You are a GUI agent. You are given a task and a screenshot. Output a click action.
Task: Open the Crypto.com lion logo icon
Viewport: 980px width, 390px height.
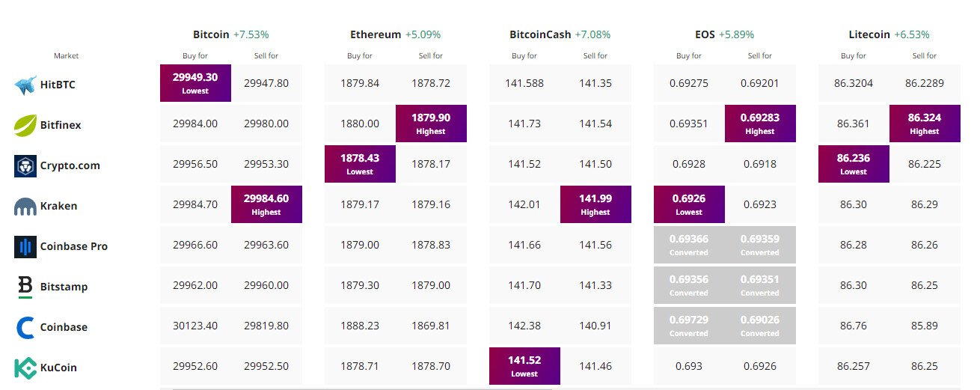point(25,165)
